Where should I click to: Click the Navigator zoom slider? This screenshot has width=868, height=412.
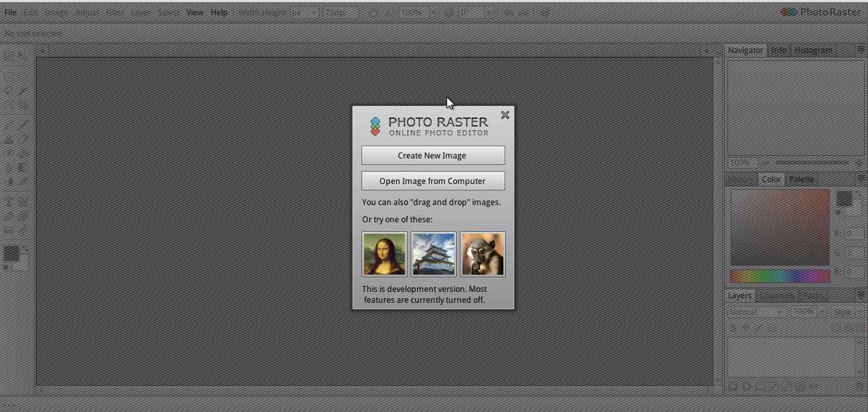click(812, 163)
